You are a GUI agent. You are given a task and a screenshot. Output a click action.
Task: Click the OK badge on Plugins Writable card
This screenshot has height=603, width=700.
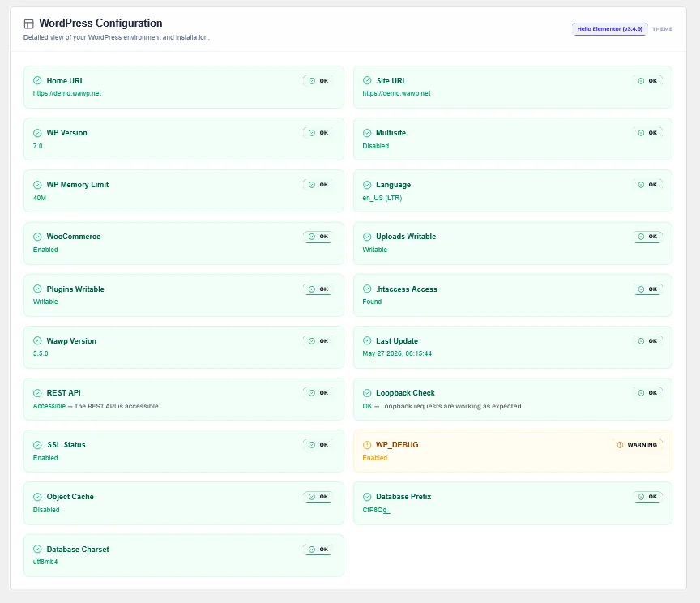318,289
